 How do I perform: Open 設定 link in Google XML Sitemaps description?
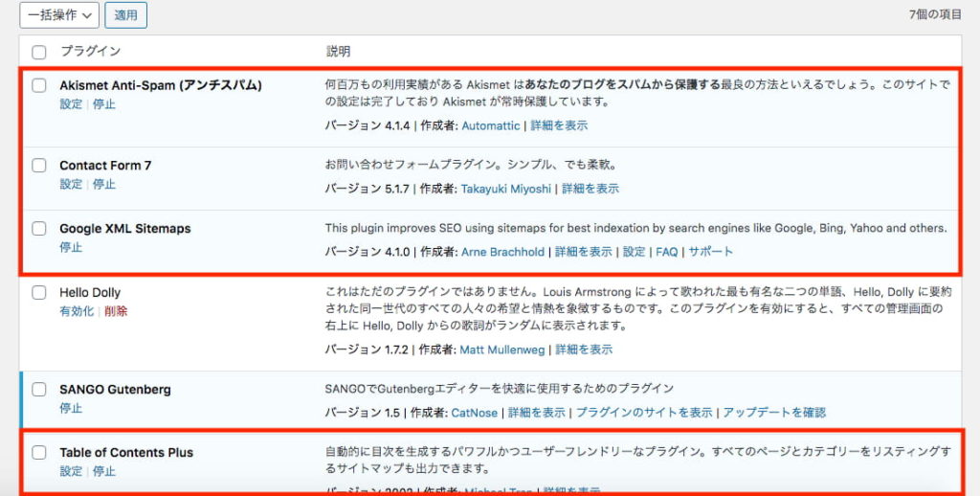point(634,252)
